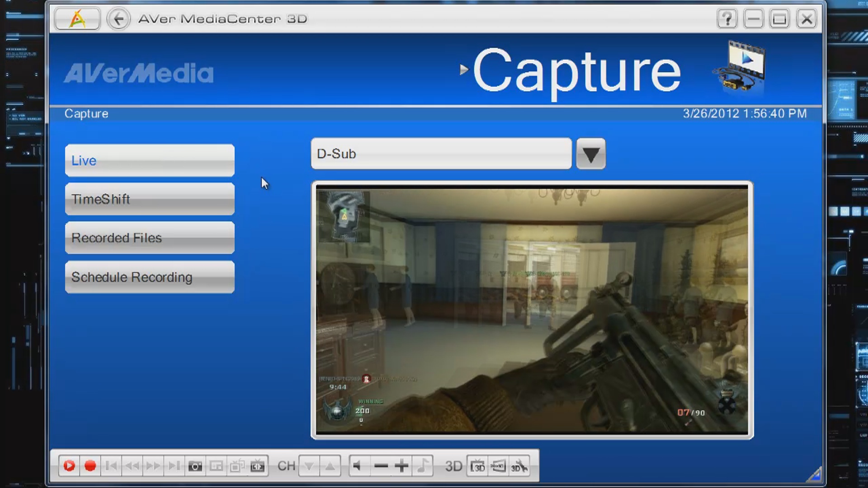Minimize the AVer MediaCenter 3D window
The width and height of the screenshot is (868, 488).
coord(753,19)
